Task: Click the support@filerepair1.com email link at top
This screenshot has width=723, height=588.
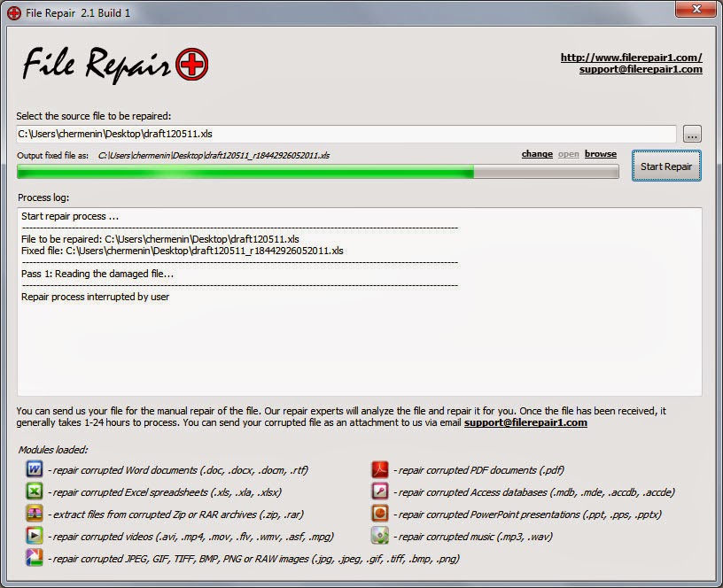Action: pyautogui.click(x=641, y=69)
